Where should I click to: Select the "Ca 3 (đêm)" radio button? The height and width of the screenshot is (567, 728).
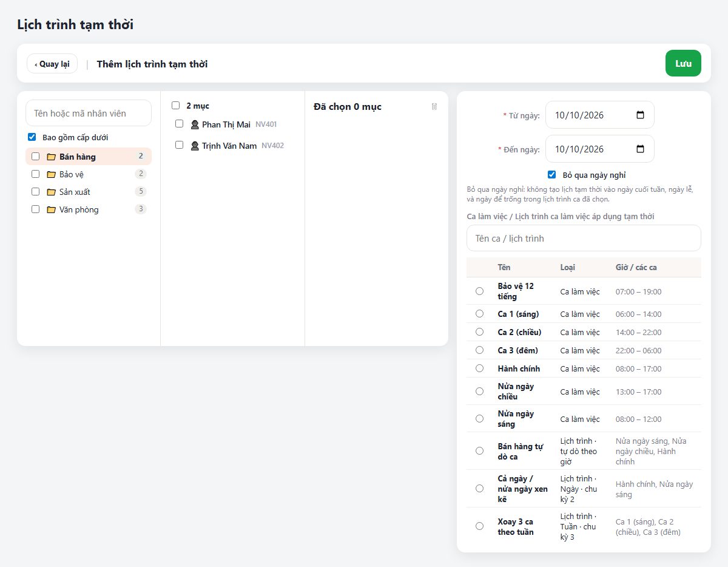click(x=480, y=350)
